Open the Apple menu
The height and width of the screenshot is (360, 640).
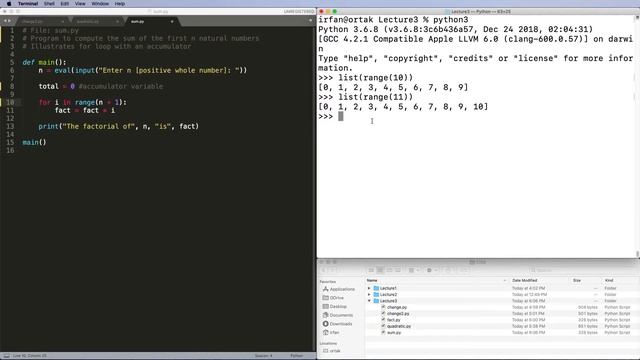pos(9,4)
